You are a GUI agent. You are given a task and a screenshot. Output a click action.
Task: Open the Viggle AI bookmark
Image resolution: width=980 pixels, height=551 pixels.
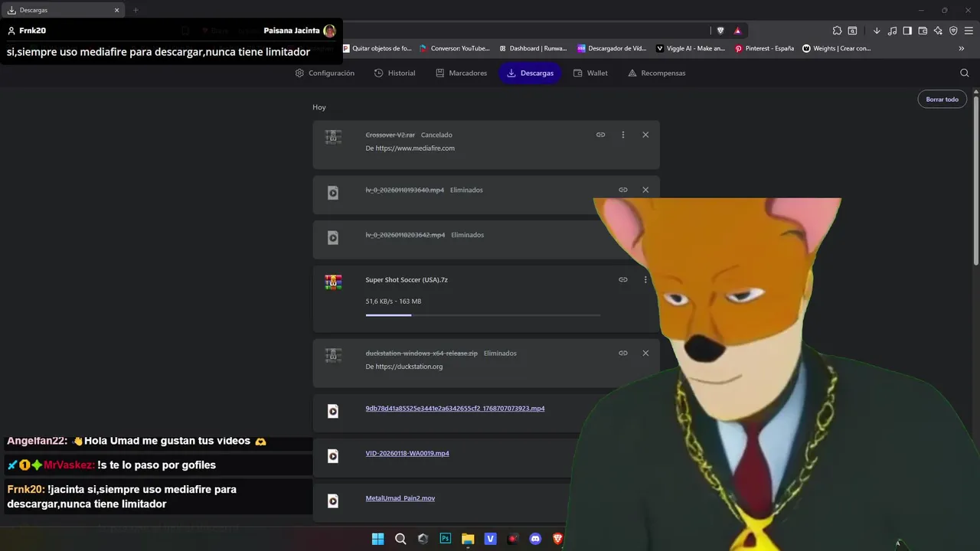691,48
